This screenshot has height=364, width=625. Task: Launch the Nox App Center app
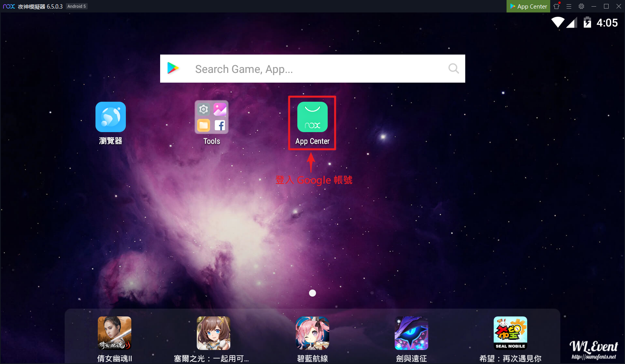click(x=312, y=117)
